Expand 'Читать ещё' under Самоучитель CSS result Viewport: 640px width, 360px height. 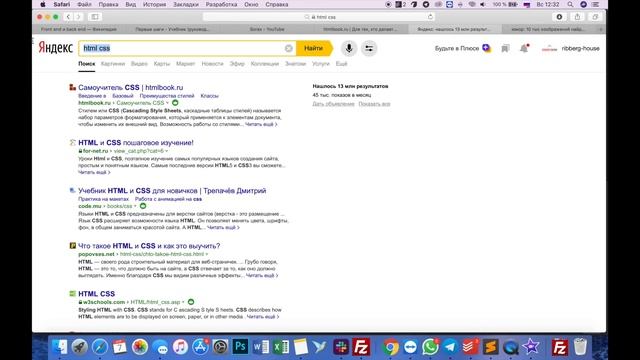pos(261,124)
